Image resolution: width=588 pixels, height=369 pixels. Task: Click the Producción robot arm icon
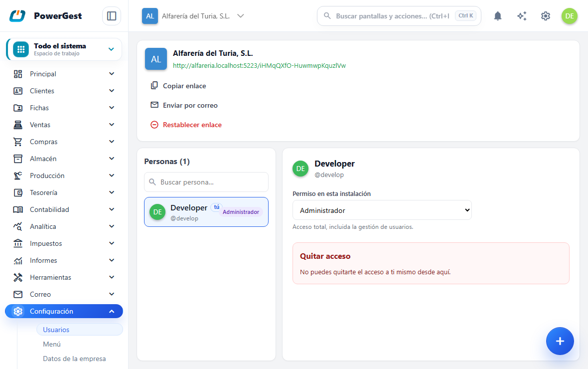[x=18, y=176]
